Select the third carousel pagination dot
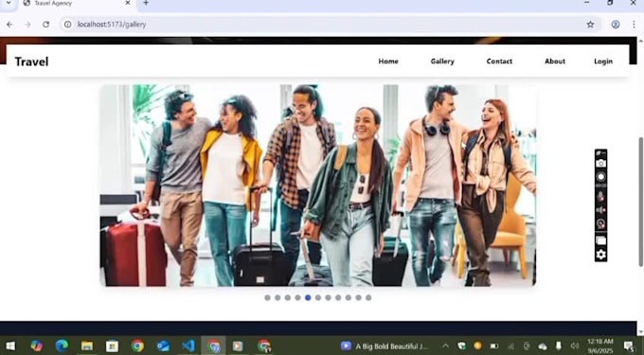Image resolution: width=644 pixels, height=355 pixels. pos(288,297)
